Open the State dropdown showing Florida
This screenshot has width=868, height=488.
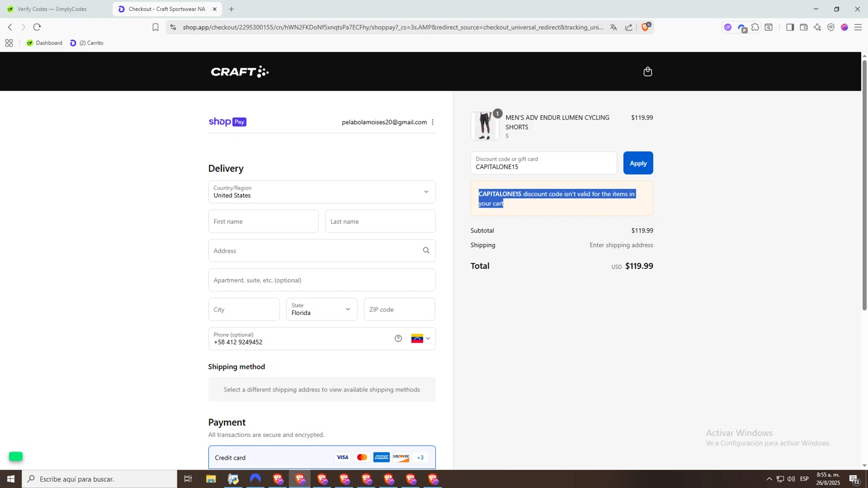(x=322, y=309)
